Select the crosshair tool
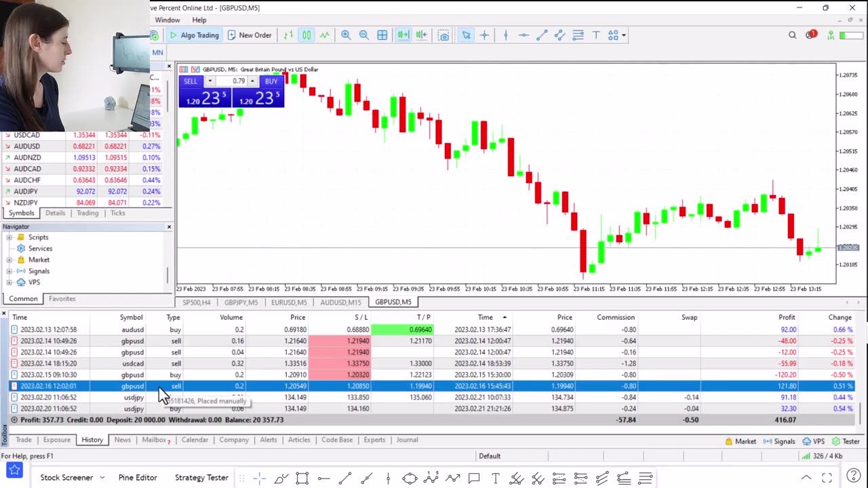 coord(484,35)
